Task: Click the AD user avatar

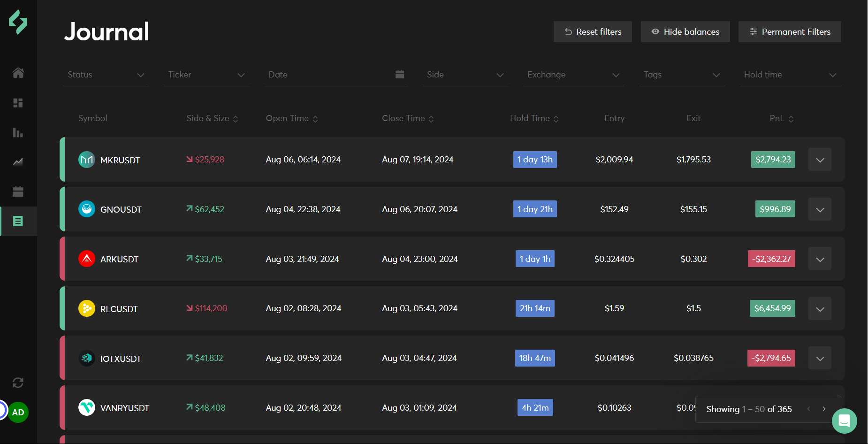Action: point(18,413)
